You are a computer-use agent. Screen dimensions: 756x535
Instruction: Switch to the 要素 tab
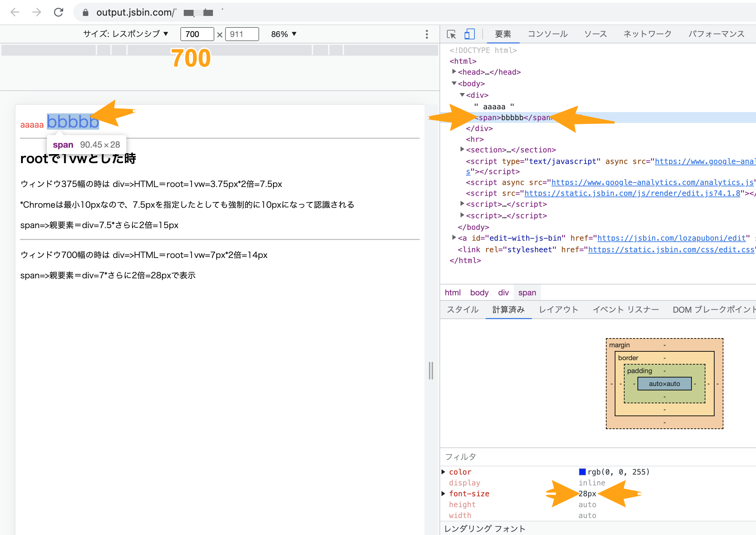click(x=503, y=34)
